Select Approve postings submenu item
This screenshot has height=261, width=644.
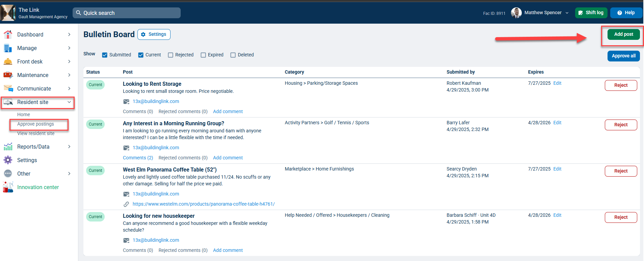35,124
